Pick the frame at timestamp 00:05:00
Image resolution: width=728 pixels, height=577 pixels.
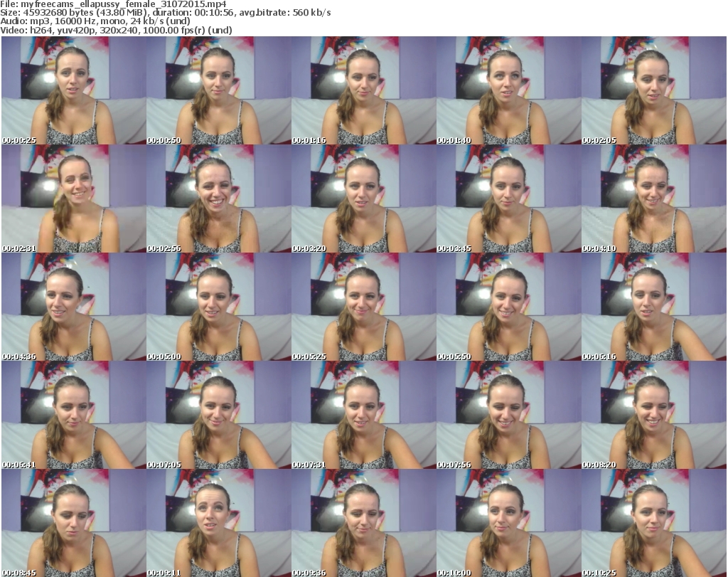(219, 307)
